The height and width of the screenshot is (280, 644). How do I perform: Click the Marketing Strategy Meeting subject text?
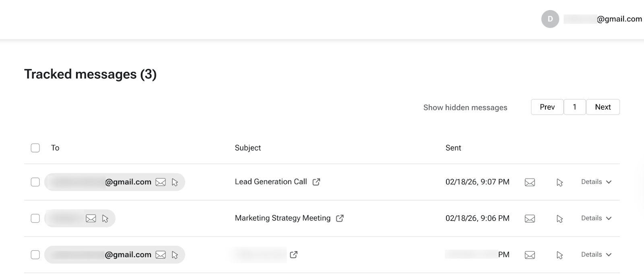283,218
